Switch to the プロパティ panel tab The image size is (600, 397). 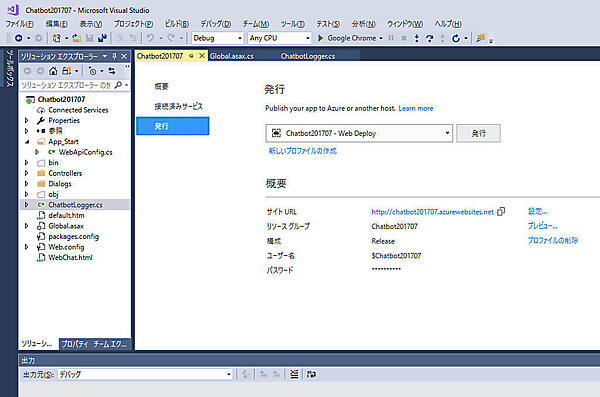point(75,344)
